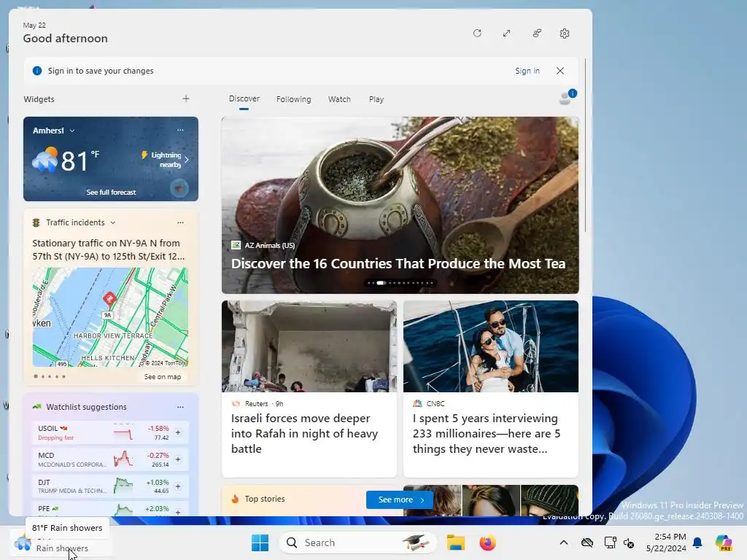This screenshot has height=560, width=747.
Task: Open the notifications bell
Action: click(x=697, y=542)
